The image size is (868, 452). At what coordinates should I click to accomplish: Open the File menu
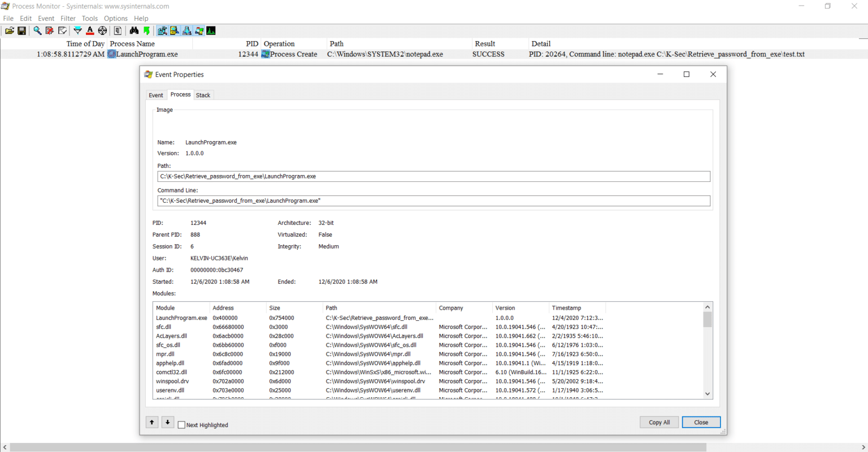8,18
